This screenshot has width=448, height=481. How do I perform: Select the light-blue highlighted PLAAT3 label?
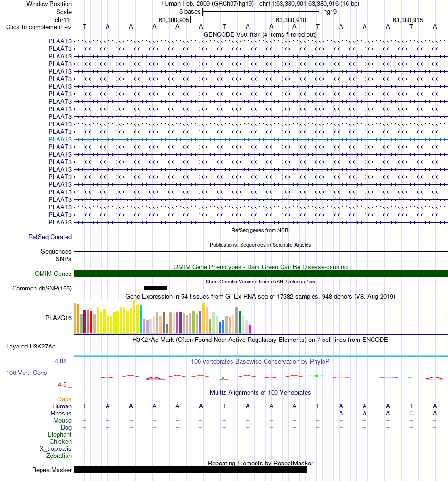pos(60,139)
